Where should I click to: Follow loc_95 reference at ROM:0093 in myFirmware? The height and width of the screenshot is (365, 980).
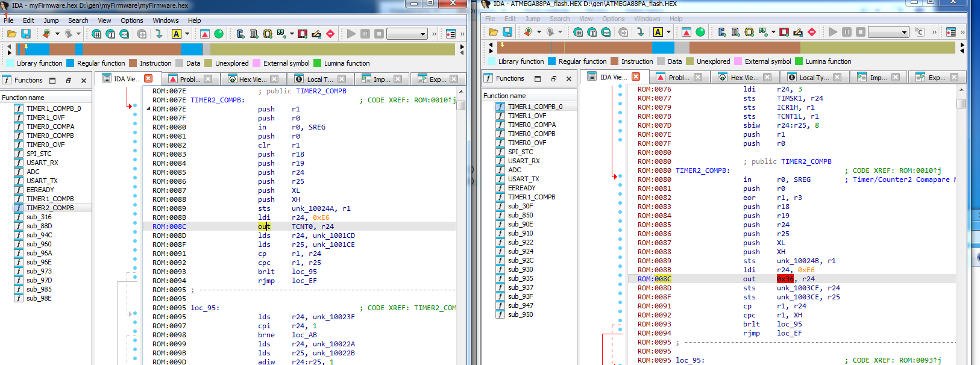[x=304, y=272]
